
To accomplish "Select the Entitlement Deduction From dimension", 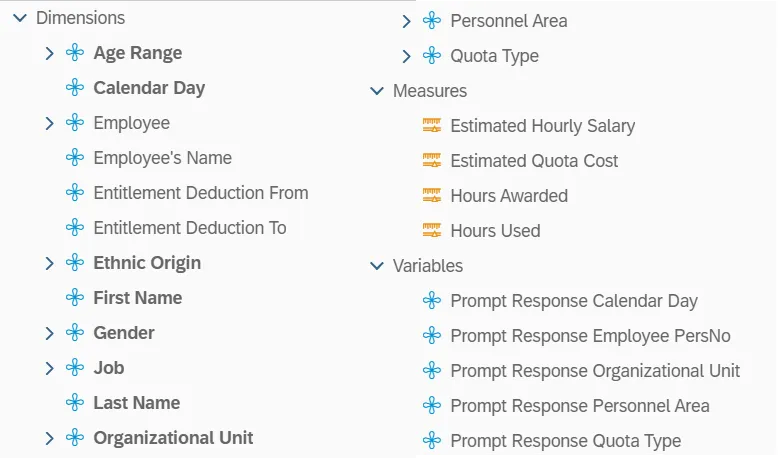I will point(200,193).
